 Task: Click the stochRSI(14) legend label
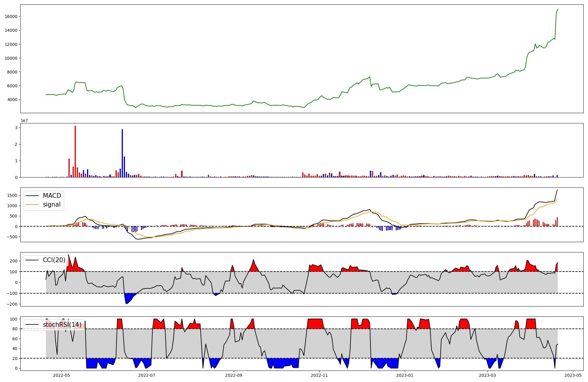click(x=62, y=325)
